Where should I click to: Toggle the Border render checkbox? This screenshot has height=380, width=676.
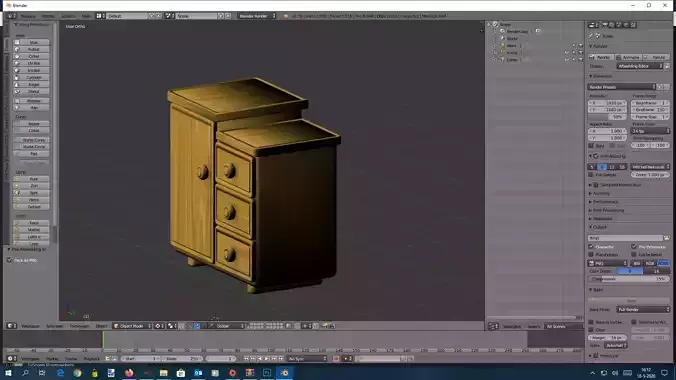click(x=592, y=146)
